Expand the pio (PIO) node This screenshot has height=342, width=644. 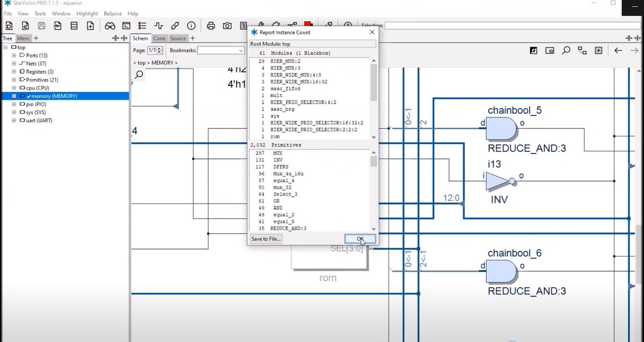point(14,104)
